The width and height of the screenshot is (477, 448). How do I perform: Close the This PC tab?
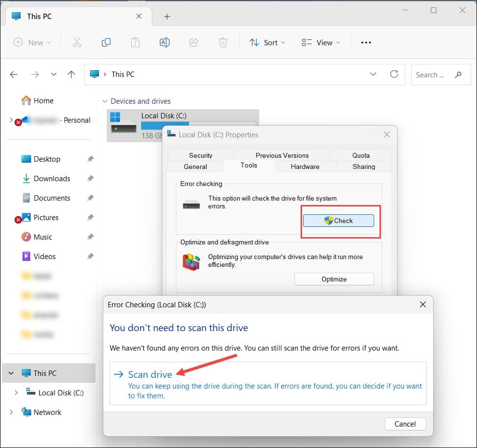click(x=139, y=16)
